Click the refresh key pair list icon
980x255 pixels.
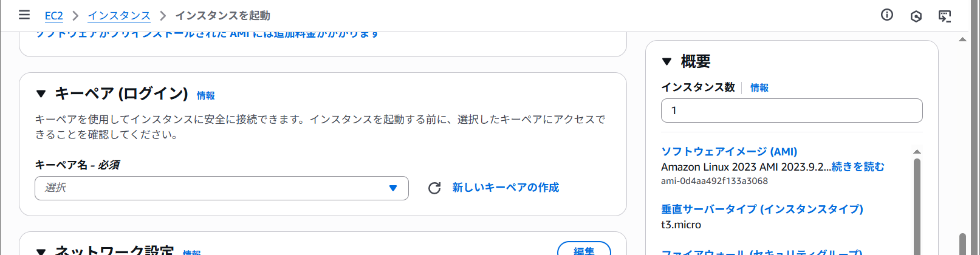pos(434,188)
